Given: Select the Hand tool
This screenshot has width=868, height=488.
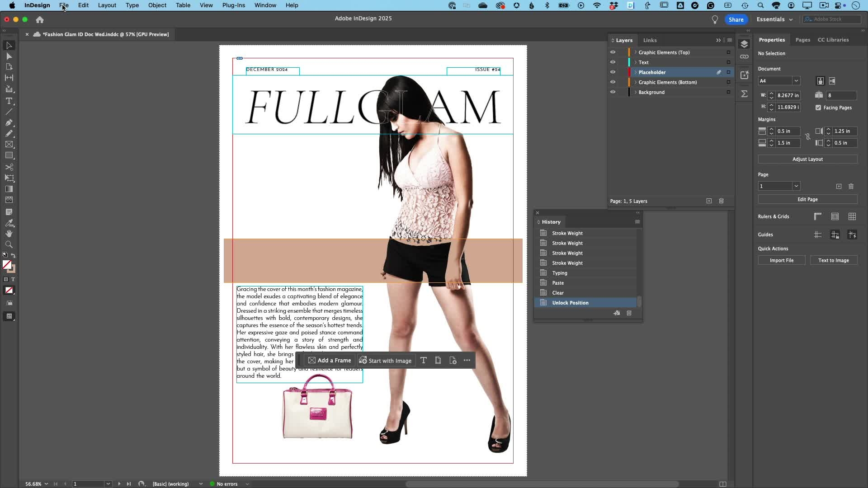Looking at the screenshot, I should pos(9,234).
